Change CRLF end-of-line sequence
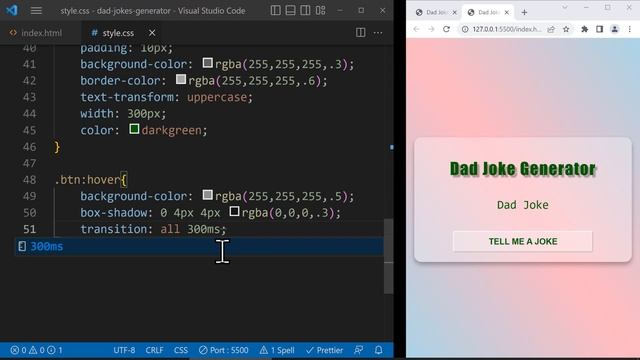Screen dimensions: 640x360 (x=154, y=350)
